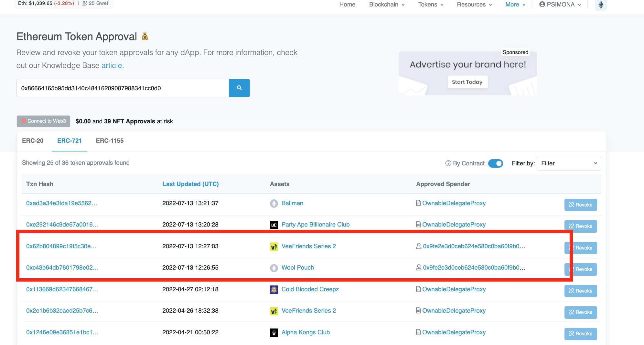
Task: Open the Ballman asset link
Action: (292, 203)
